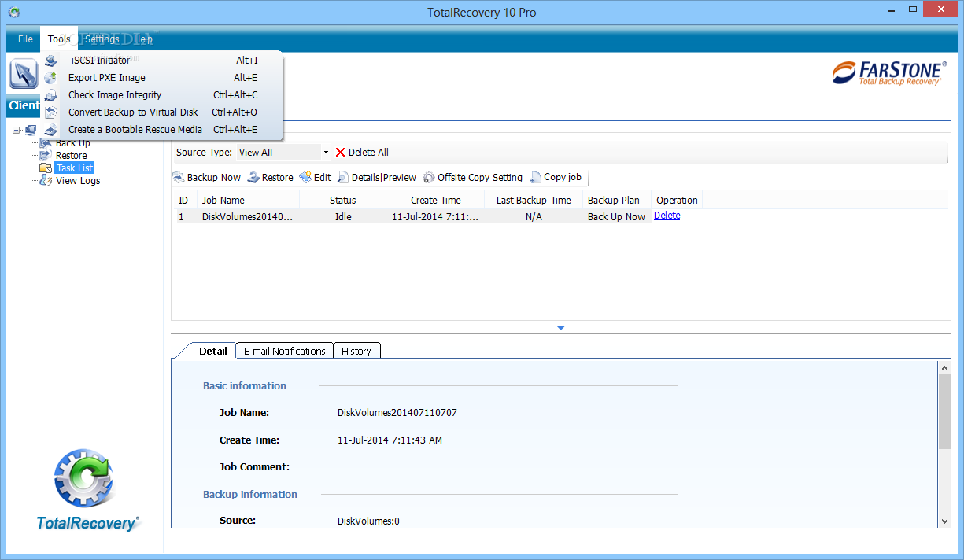Click the app icon in the title bar
This screenshot has height=560, width=964.
pyautogui.click(x=13, y=13)
